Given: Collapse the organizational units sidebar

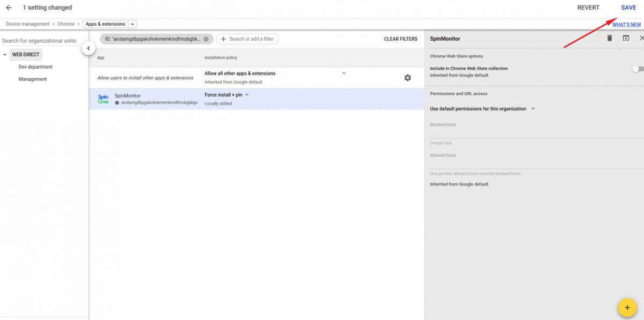Looking at the screenshot, I should pyautogui.click(x=88, y=48).
